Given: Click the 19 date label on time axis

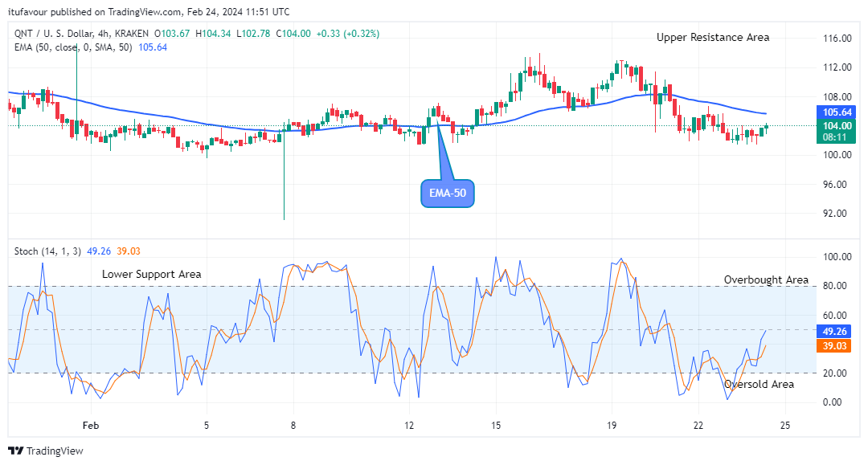Looking at the screenshot, I should (612, 426).
